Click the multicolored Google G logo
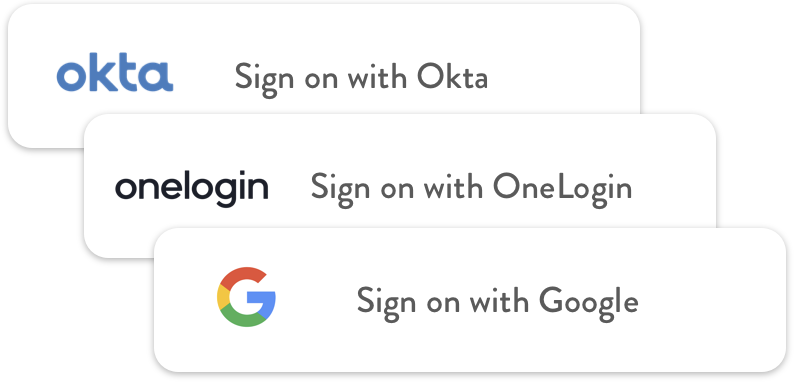The height and width of the screenshot is (384, 796). [246, 296]
